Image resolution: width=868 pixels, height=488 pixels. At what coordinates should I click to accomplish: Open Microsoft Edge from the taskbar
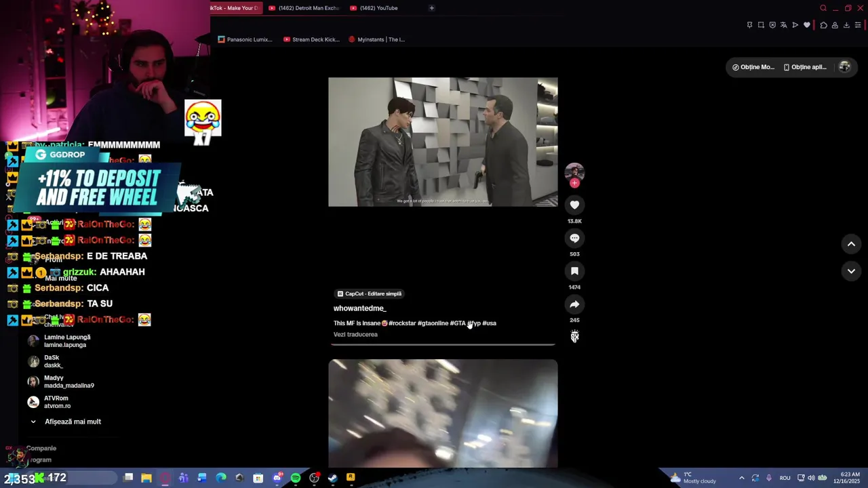[220, 478]
